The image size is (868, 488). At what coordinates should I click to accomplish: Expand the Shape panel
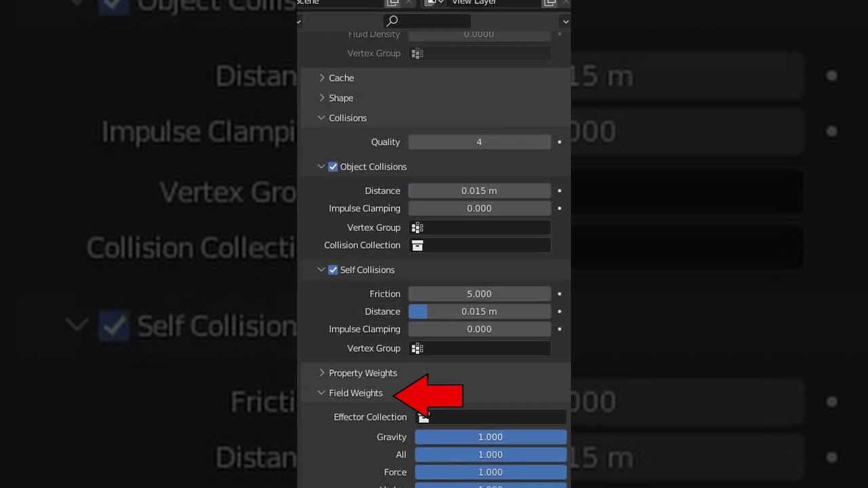[x=322, y=98]
